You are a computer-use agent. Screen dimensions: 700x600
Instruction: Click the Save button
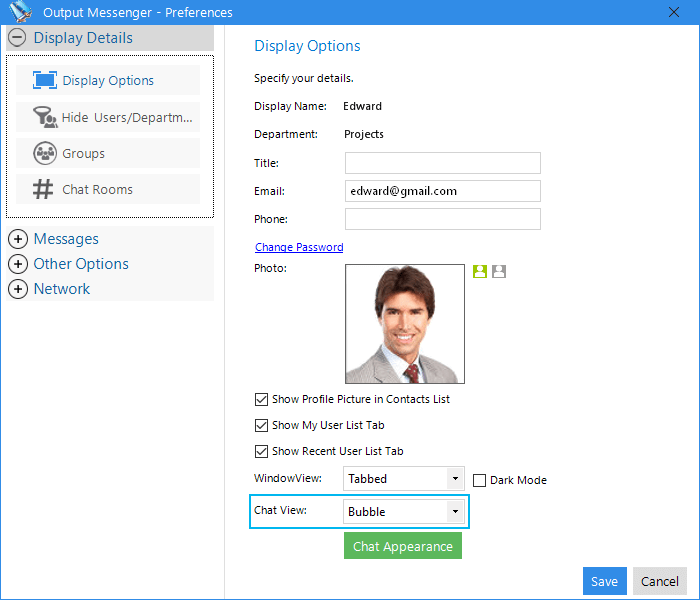click(604, 581)
